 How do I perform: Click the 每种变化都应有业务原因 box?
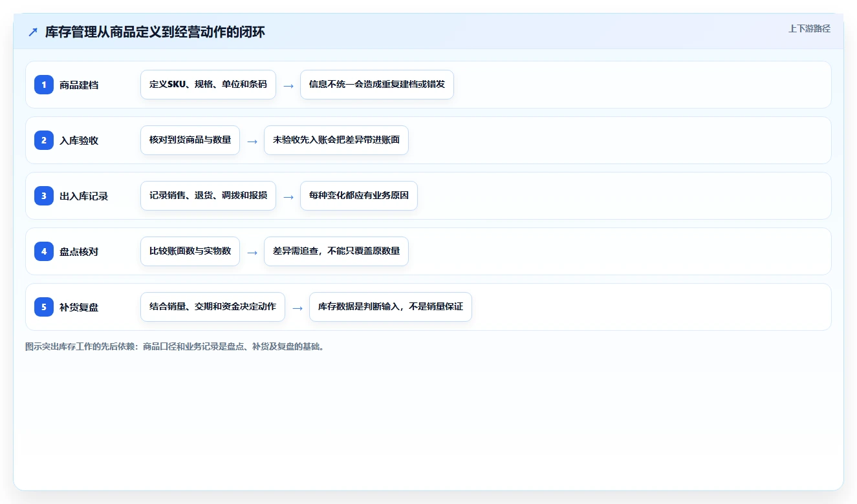359,196
